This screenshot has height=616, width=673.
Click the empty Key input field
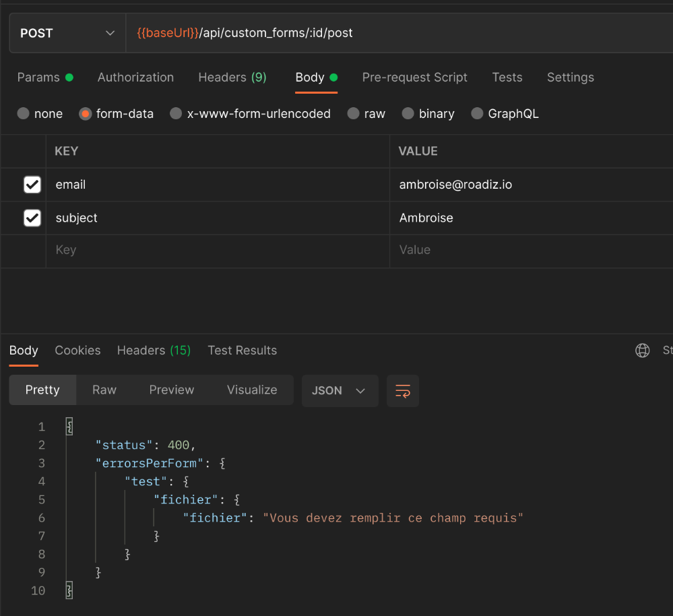point(218,251)
